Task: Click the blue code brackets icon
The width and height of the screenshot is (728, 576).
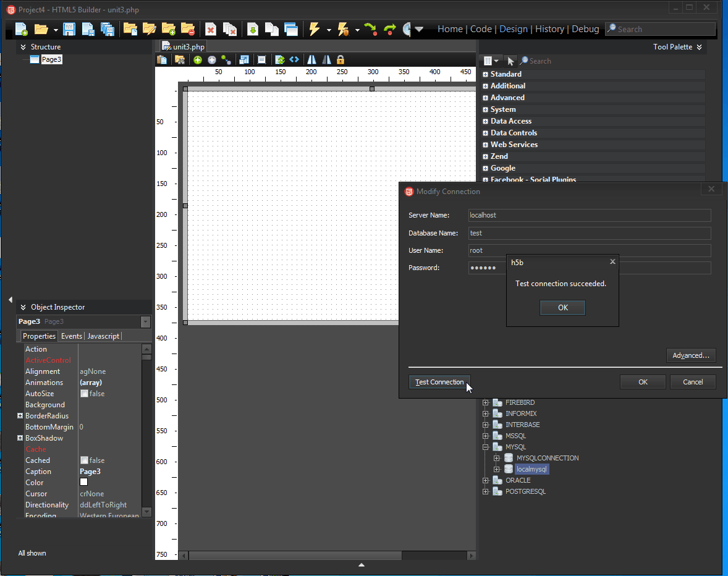Action: point(294,59)
